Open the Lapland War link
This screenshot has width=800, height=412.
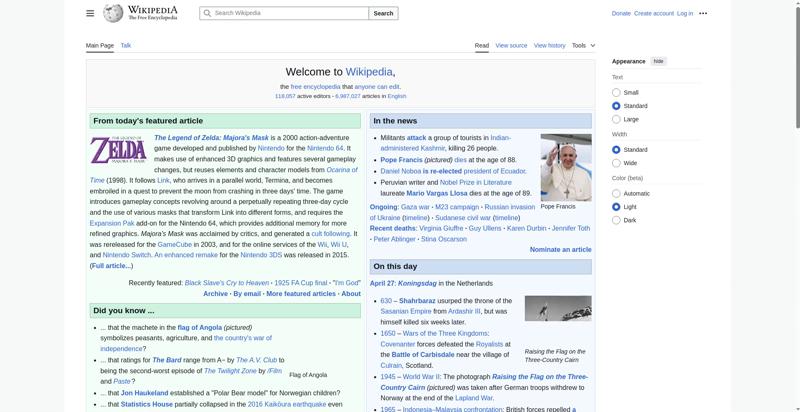coord(473,398)
